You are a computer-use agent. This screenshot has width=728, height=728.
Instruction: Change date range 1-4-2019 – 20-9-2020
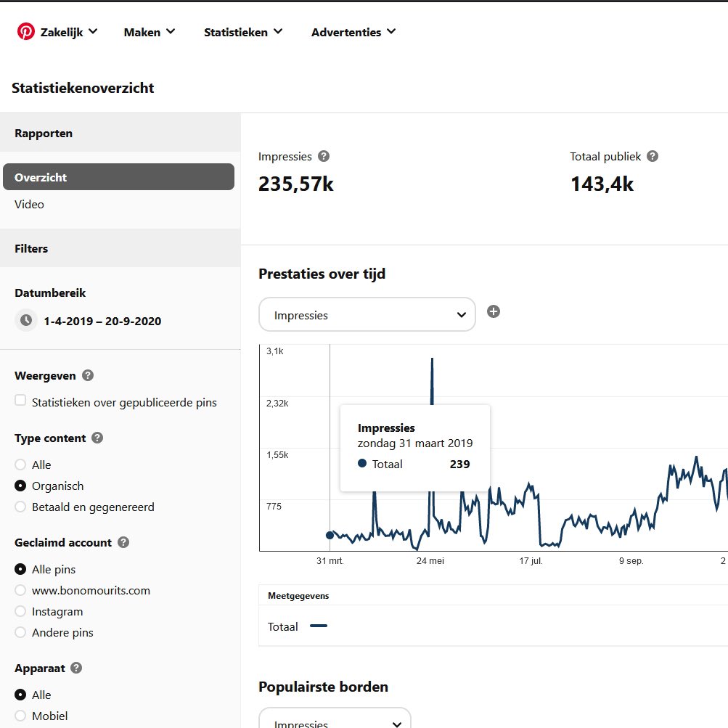102,321
